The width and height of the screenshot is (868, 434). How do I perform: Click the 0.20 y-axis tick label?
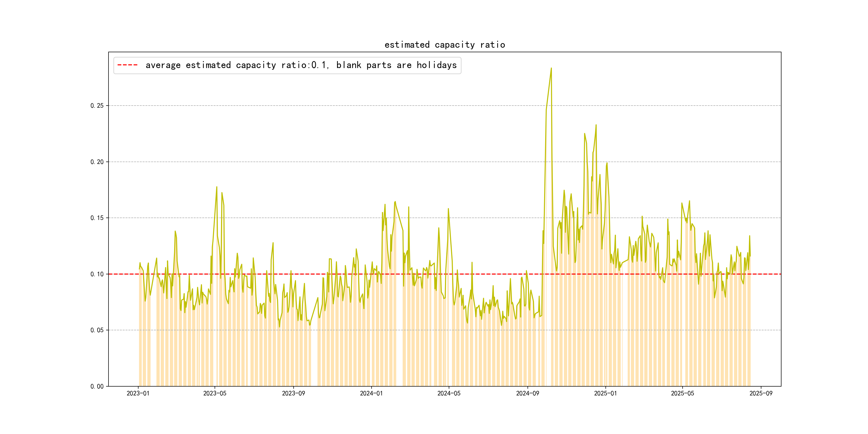coord(97,162)
